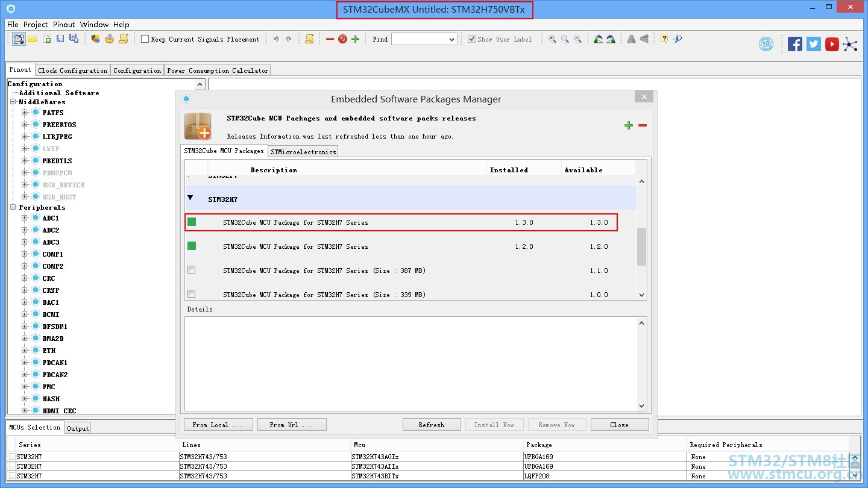Select the Additional Software tree item

pyautogui.click(x=59, y=93)
